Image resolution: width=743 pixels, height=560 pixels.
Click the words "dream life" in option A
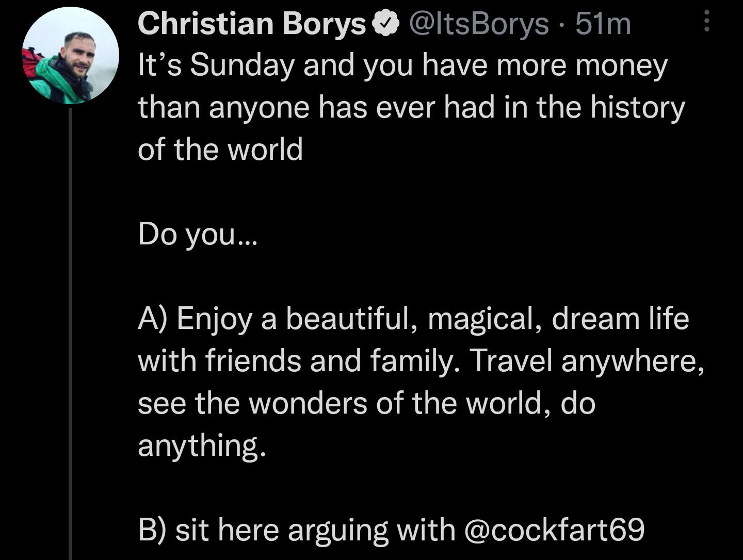(x=620, y=318)
